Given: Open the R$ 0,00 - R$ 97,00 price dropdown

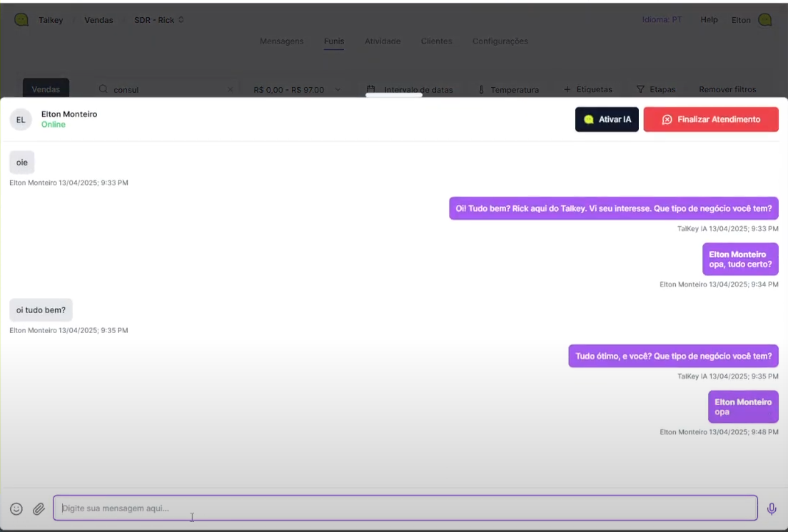Looking at the screenshot, I should [297, 90].
